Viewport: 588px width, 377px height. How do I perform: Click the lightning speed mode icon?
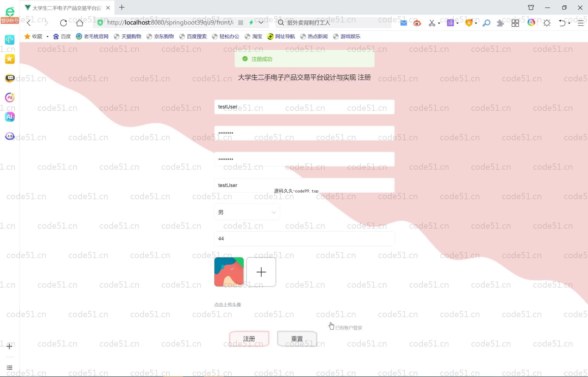pyautogui.click(x=251, y=23)
